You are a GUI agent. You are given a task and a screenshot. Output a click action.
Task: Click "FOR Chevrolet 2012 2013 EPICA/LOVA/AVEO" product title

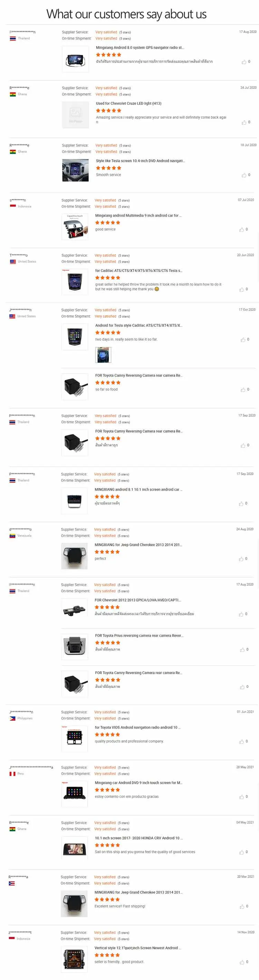[138, 600]
